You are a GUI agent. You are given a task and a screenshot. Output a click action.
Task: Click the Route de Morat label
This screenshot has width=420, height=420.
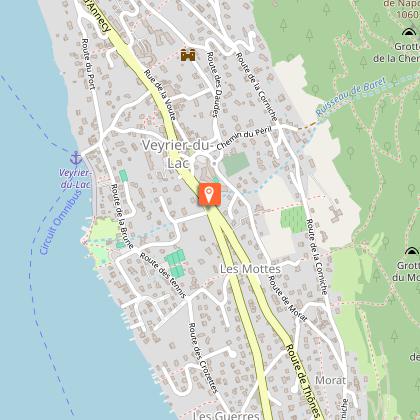click(287, 298)
